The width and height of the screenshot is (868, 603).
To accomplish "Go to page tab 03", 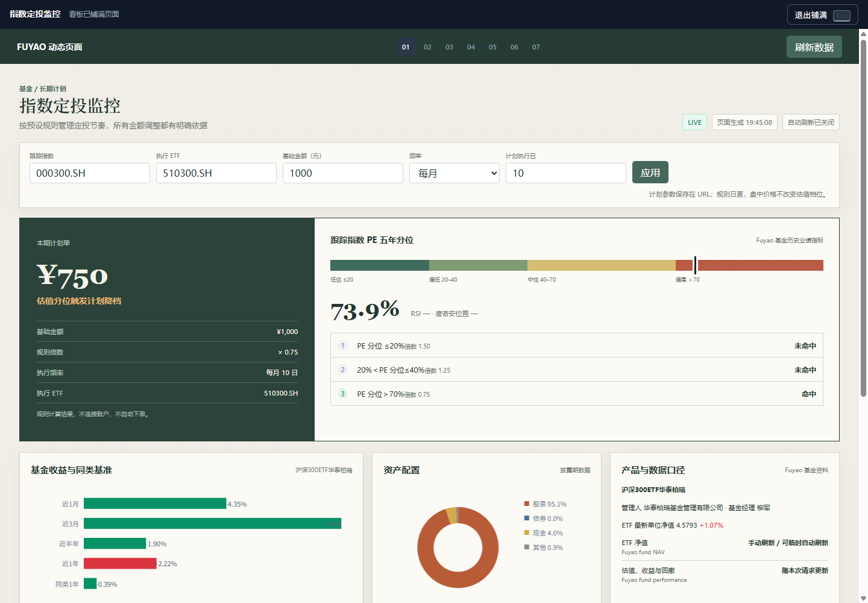I will point(449,47).
